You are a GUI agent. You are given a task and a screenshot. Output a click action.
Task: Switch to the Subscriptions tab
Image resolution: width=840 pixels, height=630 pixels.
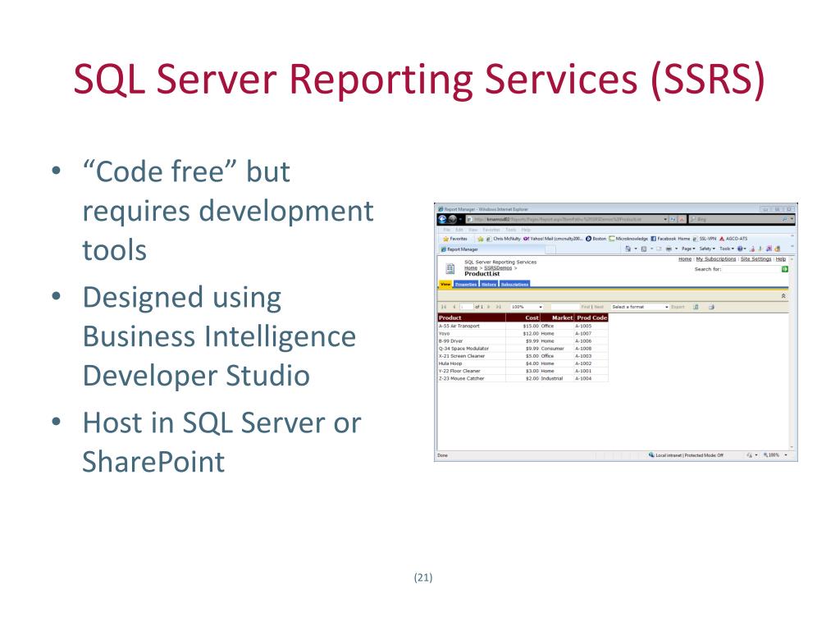515,285
